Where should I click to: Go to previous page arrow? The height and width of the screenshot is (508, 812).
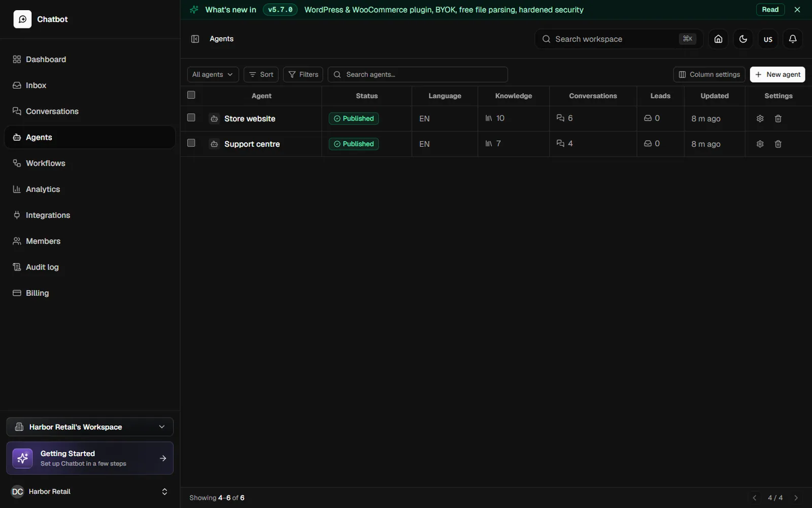(x=755, y=498)
